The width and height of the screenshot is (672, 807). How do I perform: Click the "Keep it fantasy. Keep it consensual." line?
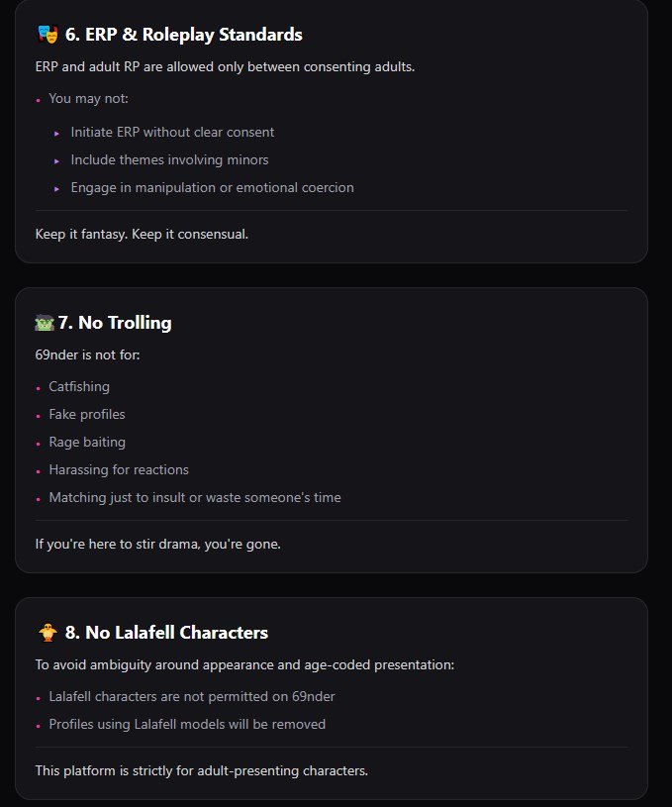(142, 236)
